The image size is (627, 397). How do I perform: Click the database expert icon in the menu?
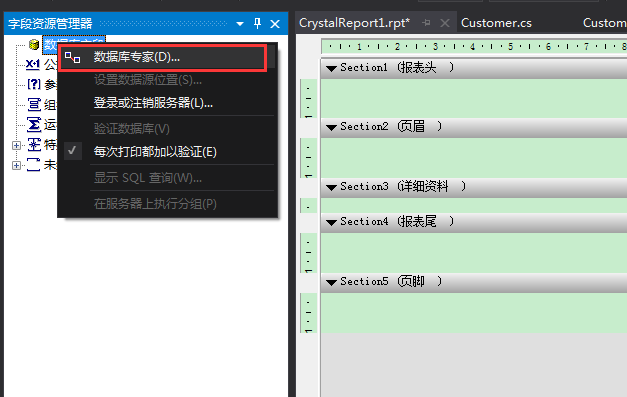[72, 58]
